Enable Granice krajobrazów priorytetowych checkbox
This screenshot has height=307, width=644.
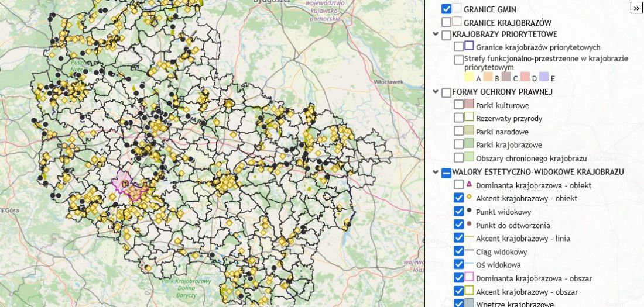(x=459, y=46)
